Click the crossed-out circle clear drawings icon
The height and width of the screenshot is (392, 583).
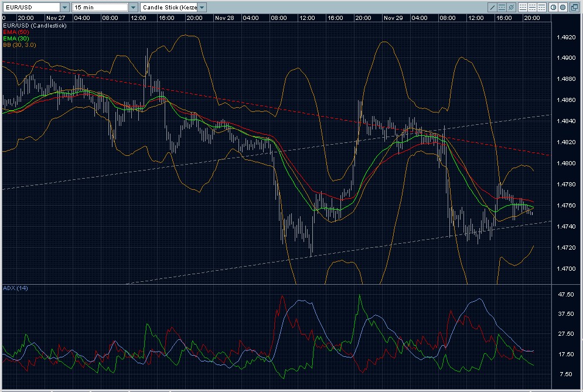pyautogui.click(x=512, y=8)
